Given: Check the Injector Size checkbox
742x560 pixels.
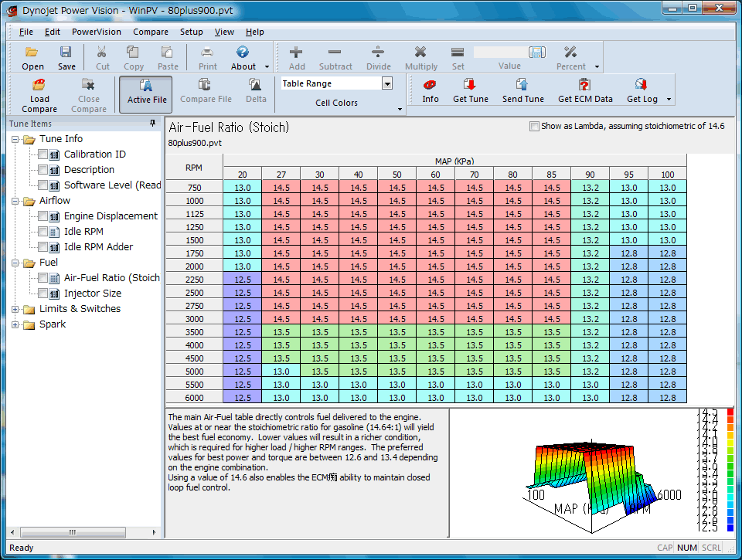Looking at the screenshot, I should pos(43,294).
